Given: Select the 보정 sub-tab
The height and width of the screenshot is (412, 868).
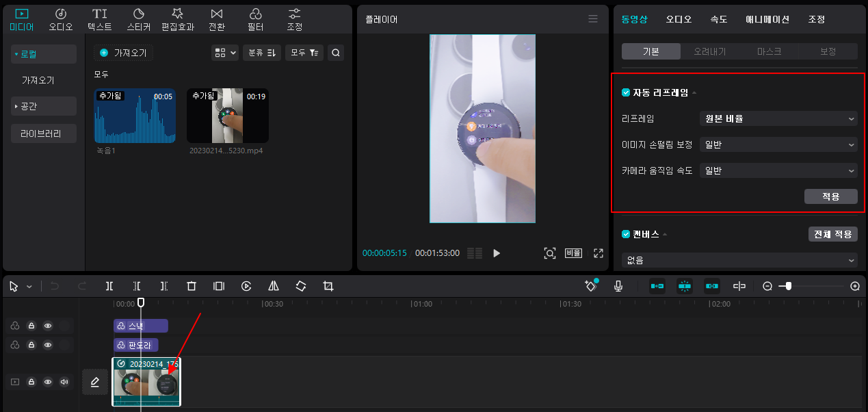Looking at the screenshot, I should (x=828, y=51).
